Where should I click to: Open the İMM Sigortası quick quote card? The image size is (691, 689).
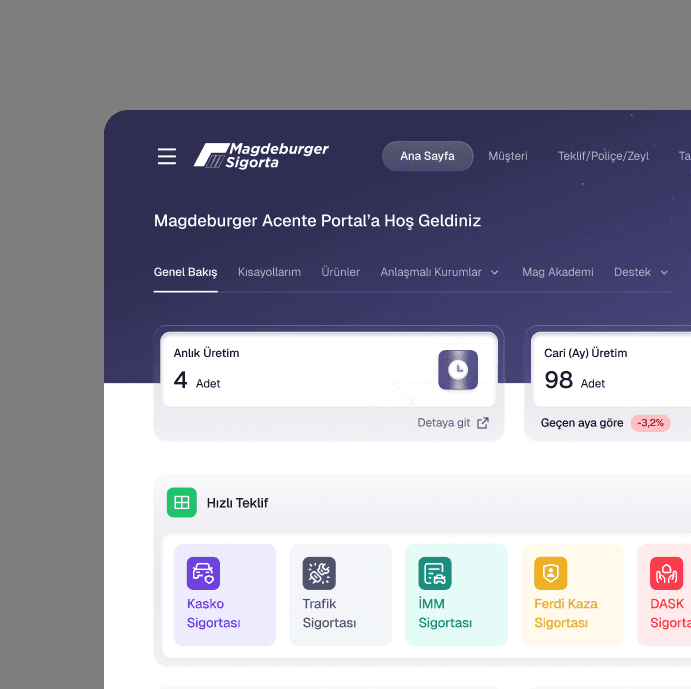pos(457,595)
